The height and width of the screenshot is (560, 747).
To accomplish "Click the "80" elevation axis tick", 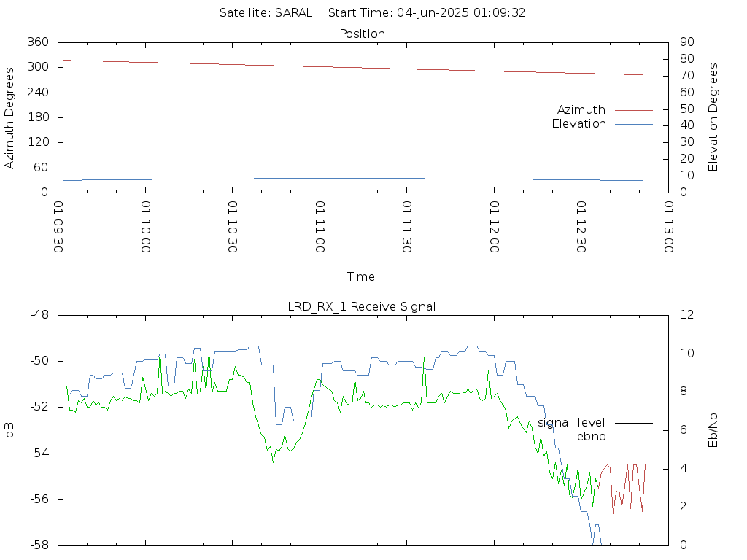I will coord(687,58).
